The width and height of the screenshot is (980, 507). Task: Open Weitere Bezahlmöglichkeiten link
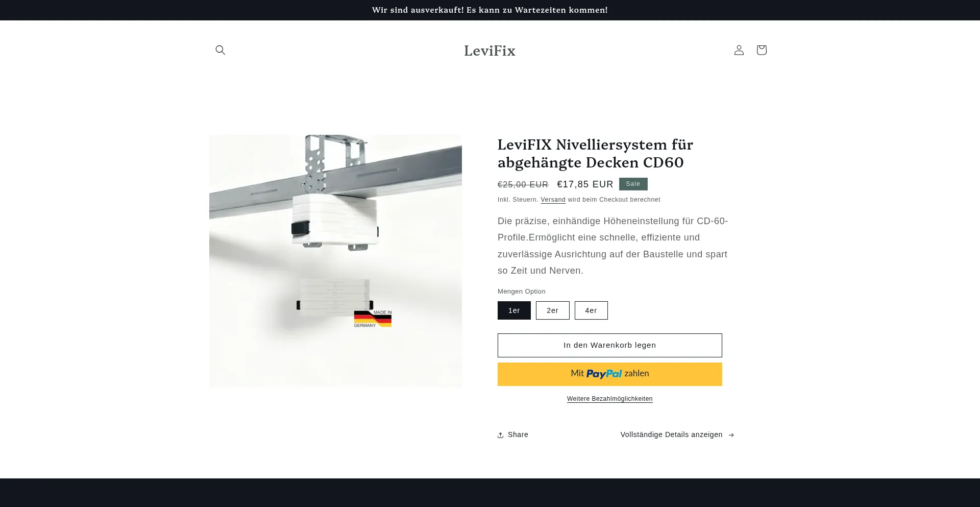click(x=610, y=399)
